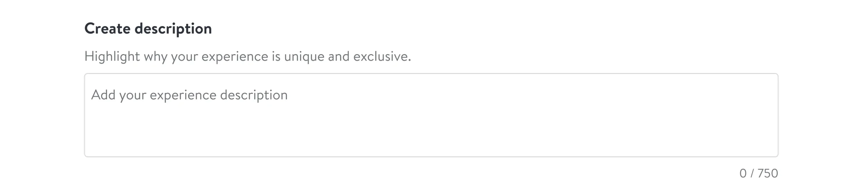868x195 pixels.
Task: Click the '750' maximum character limit number
Action: pos(768,173)
